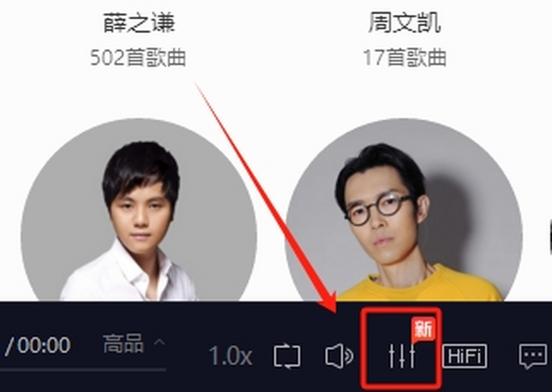Click the 17首歌曲 song count

tap(404, 58)
